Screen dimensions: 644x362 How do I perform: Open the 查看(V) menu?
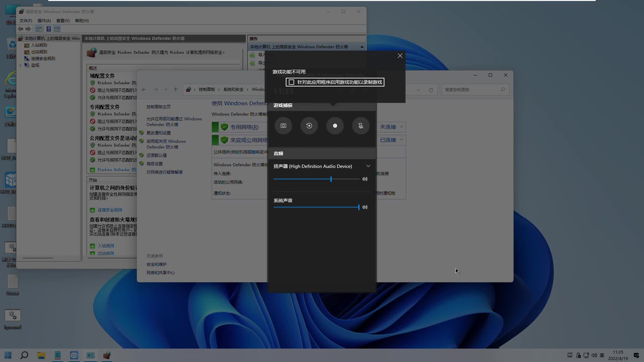tap(63, 21)
